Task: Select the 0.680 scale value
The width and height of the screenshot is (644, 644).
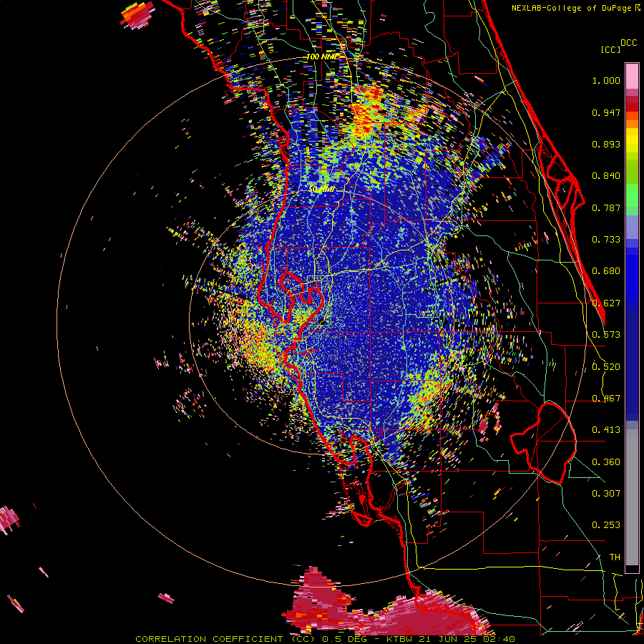Action: point(606,271)
